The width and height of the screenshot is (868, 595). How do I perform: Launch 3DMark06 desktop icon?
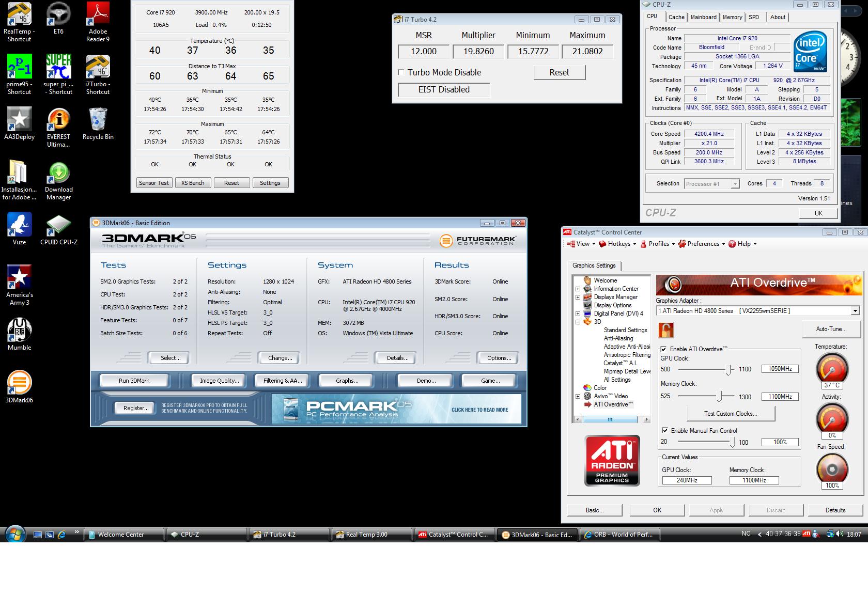(19, 387)
